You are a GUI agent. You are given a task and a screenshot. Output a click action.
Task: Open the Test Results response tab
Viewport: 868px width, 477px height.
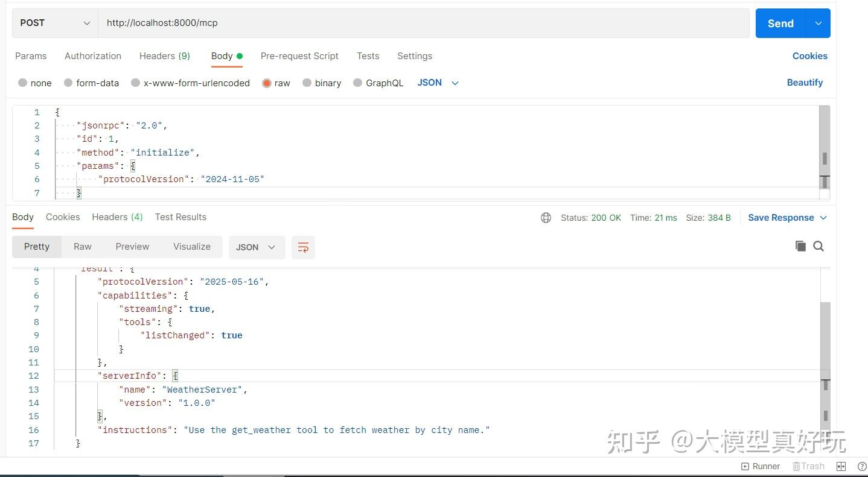click(180, 217)
